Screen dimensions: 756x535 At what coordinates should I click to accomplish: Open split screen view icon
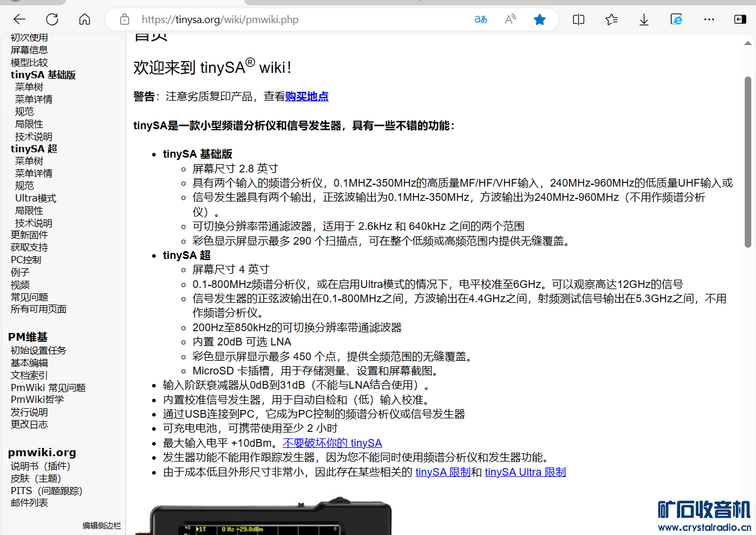(x=579, y=20)
